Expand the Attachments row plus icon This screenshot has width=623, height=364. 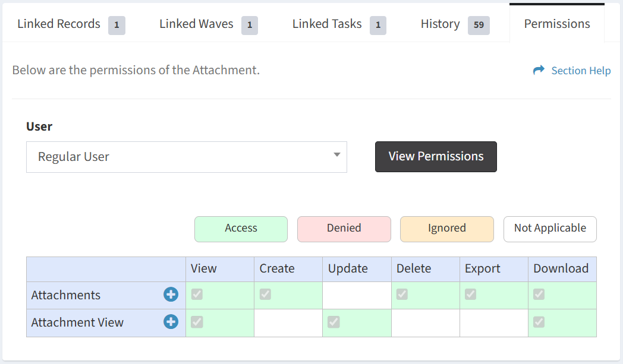[x=171, y=295]
